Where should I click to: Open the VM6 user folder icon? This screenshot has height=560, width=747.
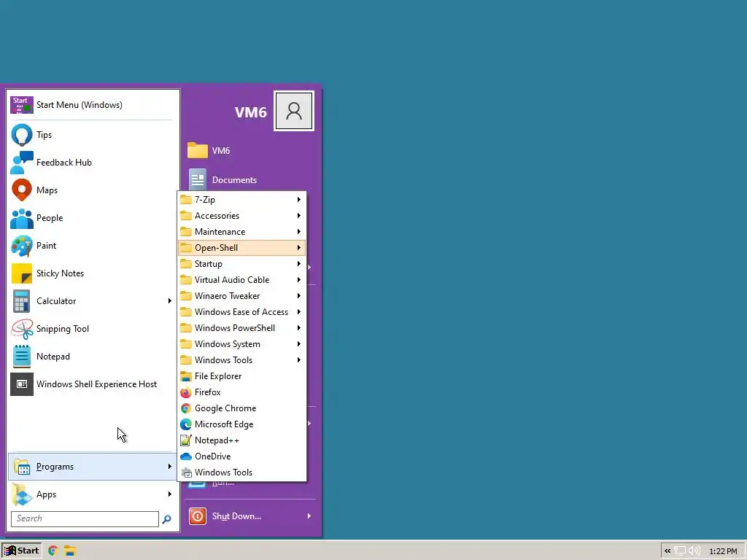point(197,150)
